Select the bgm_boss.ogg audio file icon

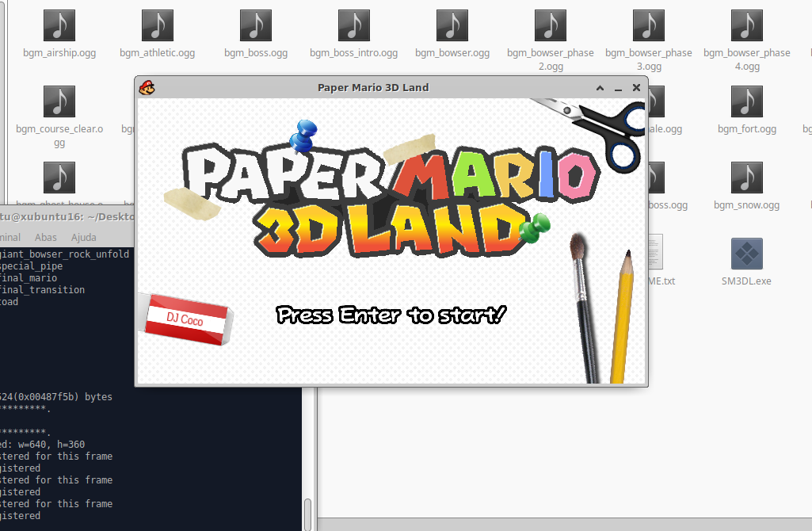[256, 25]
